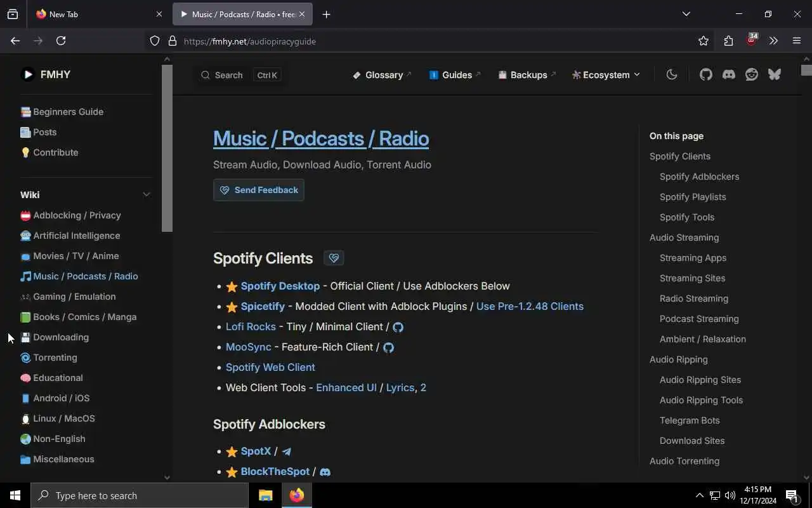
Task: Click the uBlock Origin extension icon
Action: [x=752, y=40]
